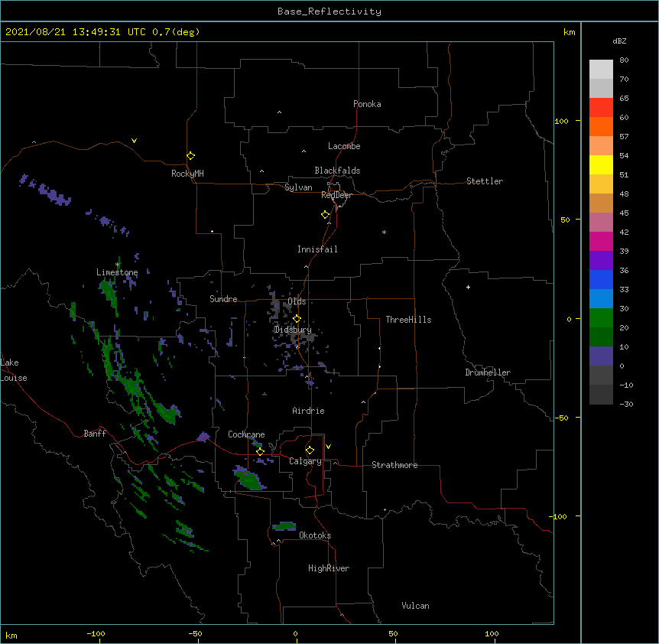Click the yellow diamond marker above Calgary
The width and height of the screenshot is (659, 644).
tap(310, 450)
